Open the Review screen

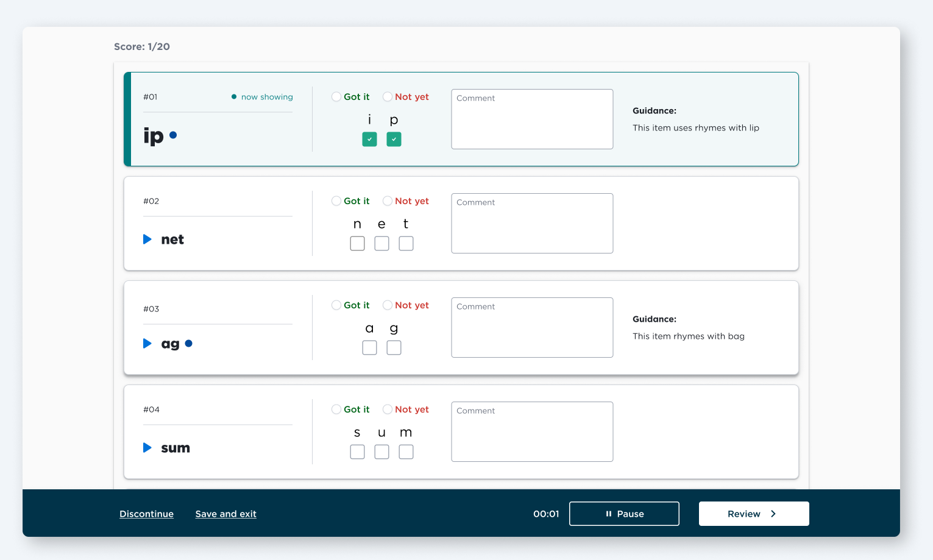[753, 514]
